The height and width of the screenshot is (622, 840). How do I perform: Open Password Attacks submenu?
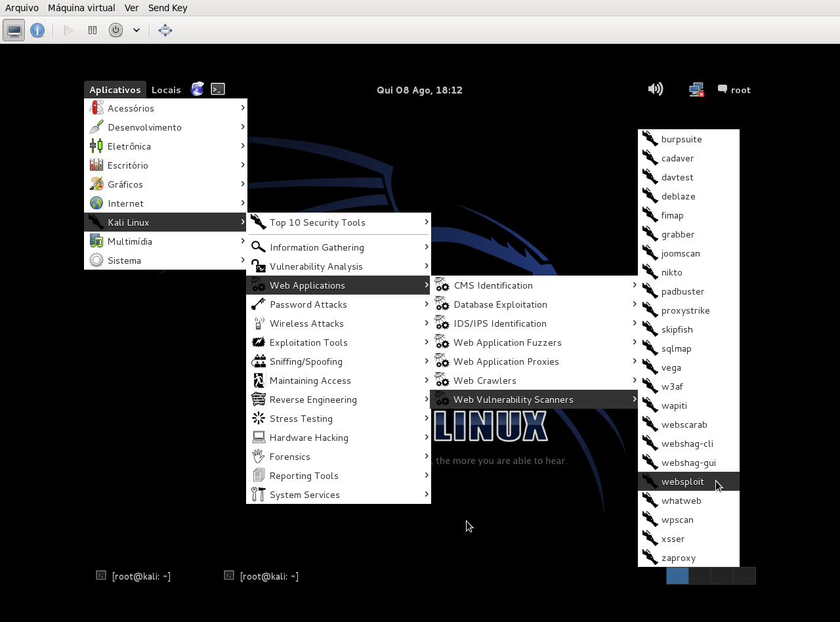(339, 304)
